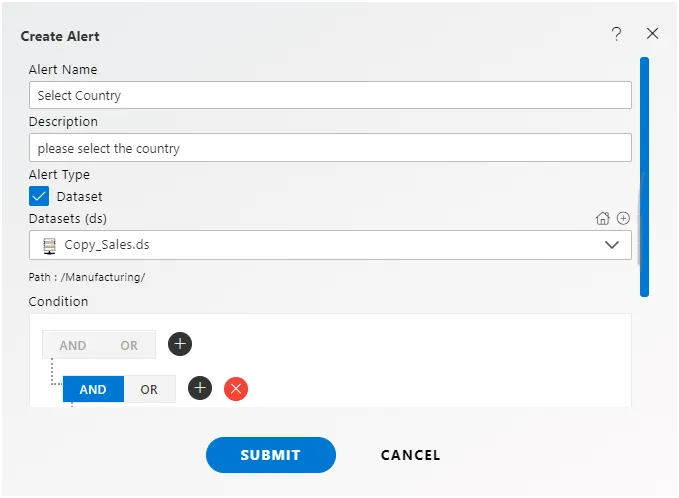The width and height of the screenshot is (679, 498).
Task: Choose OR in the top-level condition group
Action: [129, 345]
